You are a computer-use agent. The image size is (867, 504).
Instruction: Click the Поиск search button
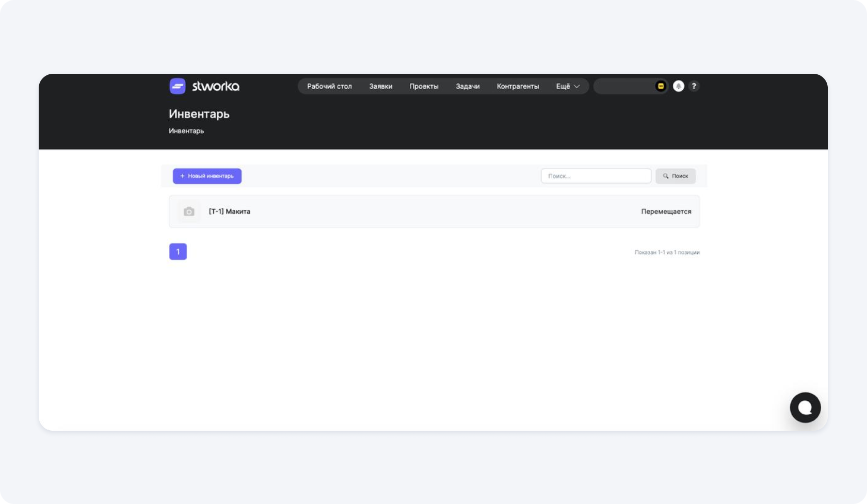676,176
